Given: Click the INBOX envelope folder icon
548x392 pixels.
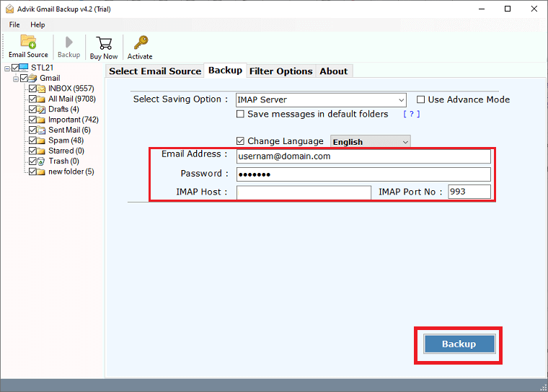Looking at the screenshot, I should click(x=41, y=89).
